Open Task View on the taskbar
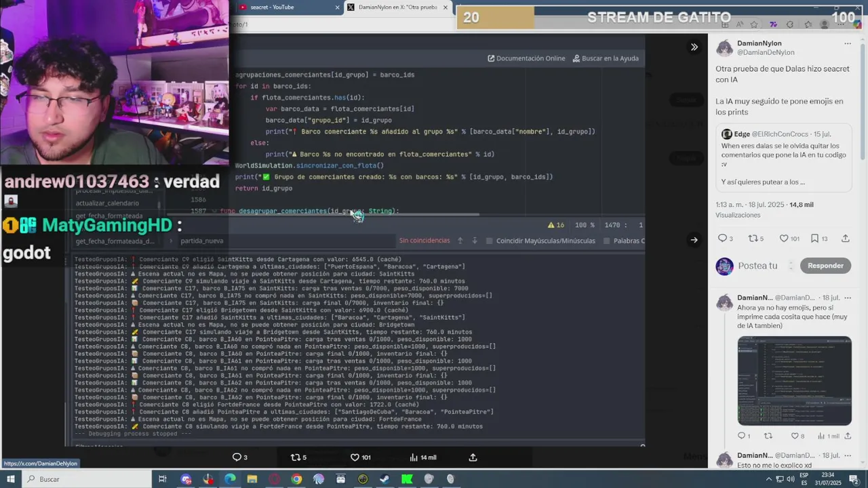Image resolution: width=868 pixels, height=488 pixels. click(163, 479)
